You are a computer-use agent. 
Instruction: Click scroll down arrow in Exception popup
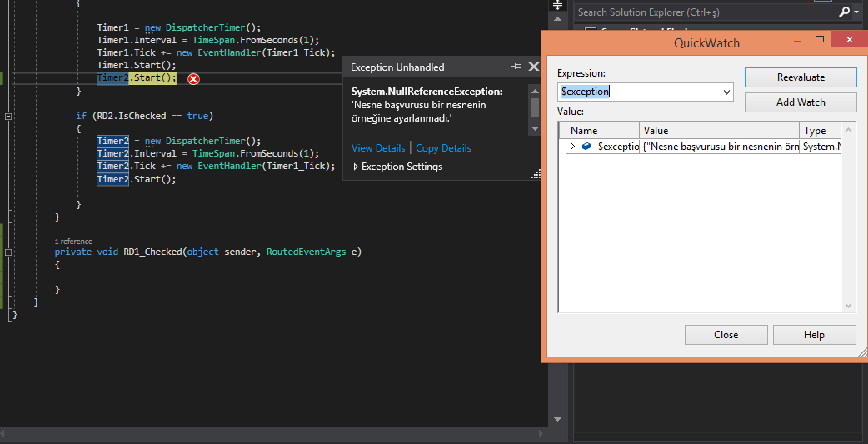tap(535, 128)
